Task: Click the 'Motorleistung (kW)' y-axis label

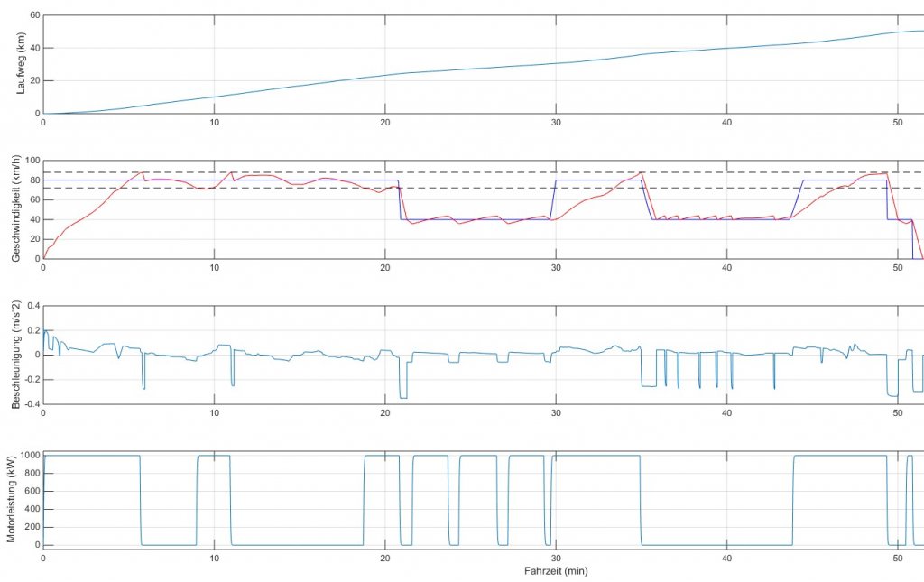Action: click(11, 499)
